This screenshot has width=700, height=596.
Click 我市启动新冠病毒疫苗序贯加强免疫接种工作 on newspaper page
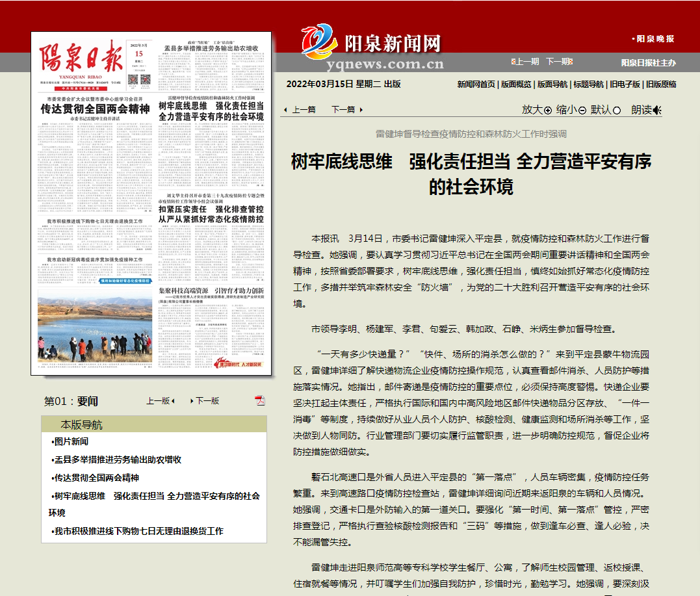coord(95,259)
